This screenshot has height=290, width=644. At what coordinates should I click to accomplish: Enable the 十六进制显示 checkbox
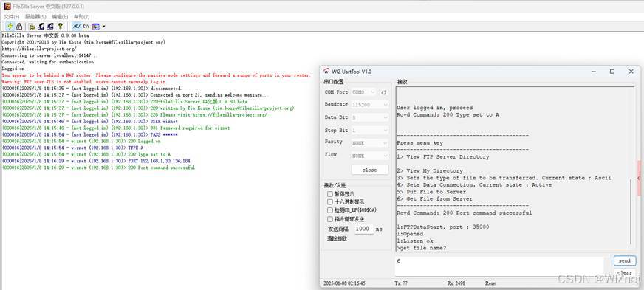(x=330, y=201)
